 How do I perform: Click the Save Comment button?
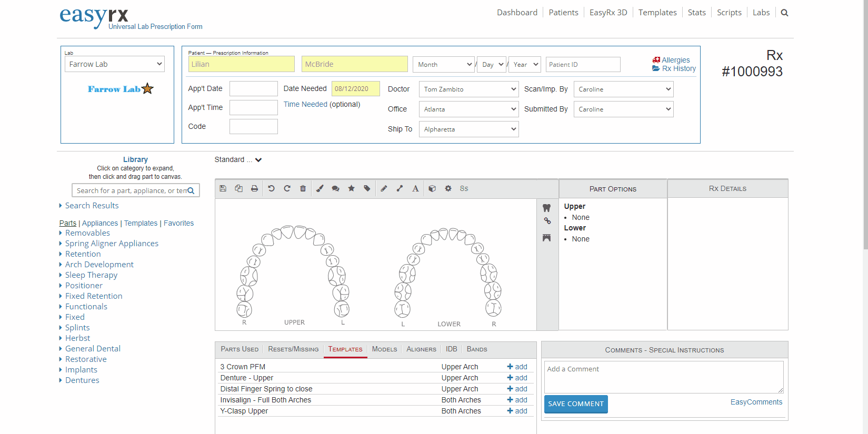tap(576, 404)
